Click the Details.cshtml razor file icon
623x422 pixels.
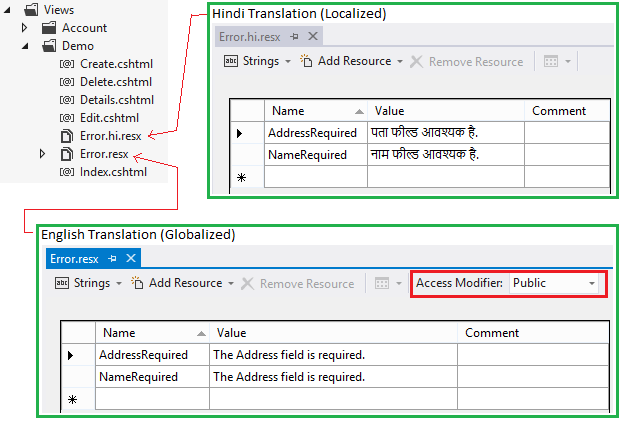[67, 100]
